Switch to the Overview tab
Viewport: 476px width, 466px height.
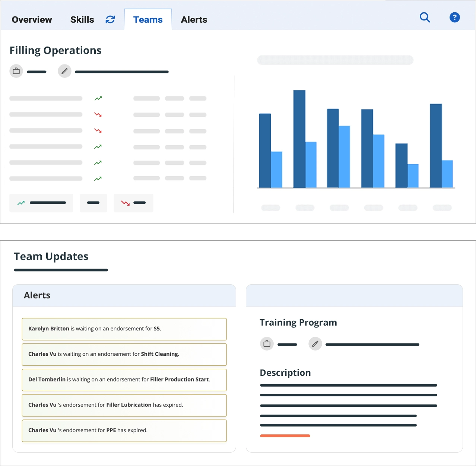(32, 20)
